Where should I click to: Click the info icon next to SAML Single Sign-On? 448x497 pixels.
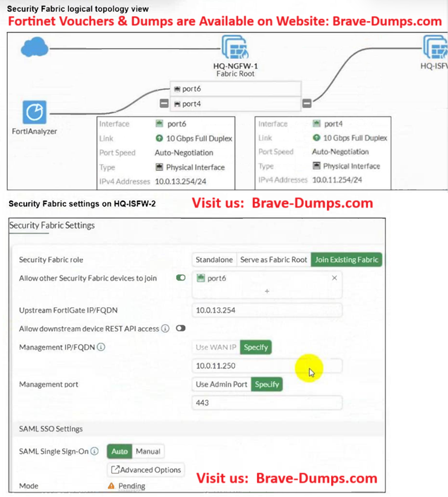click(x=95, y=451)
